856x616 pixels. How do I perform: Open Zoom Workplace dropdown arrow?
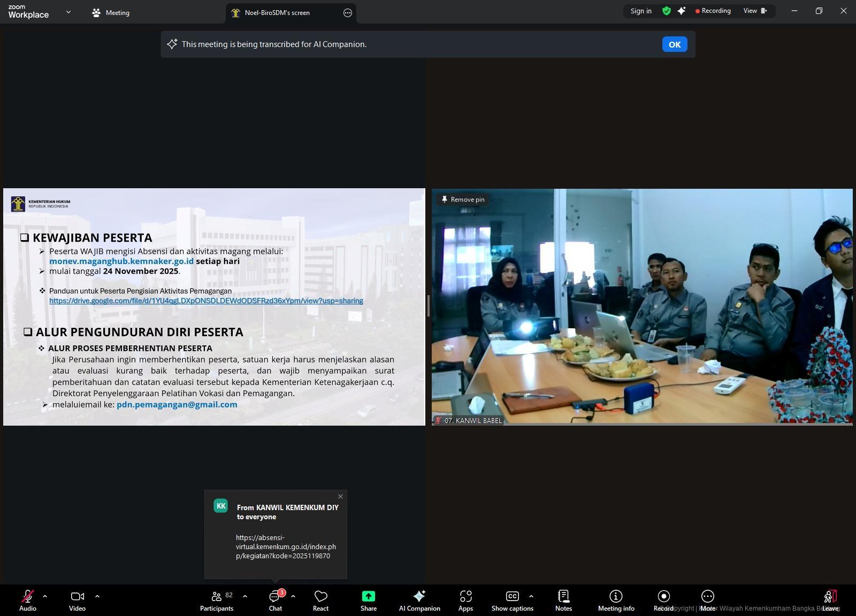[68, 12]
